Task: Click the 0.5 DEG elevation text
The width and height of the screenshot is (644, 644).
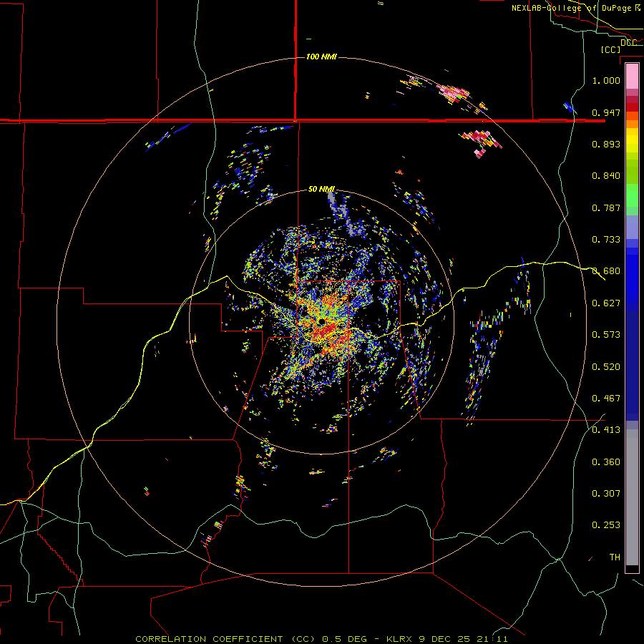Action: [x=344, y=639]
